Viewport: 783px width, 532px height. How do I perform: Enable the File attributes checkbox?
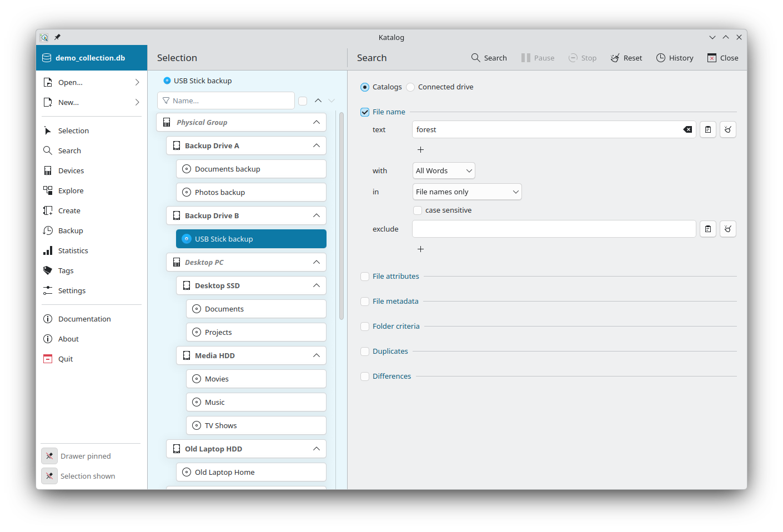(x=365, y=276)
